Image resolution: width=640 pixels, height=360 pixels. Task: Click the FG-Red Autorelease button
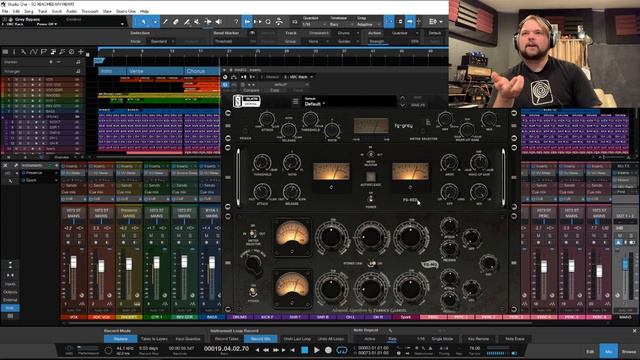coord(371,177)
